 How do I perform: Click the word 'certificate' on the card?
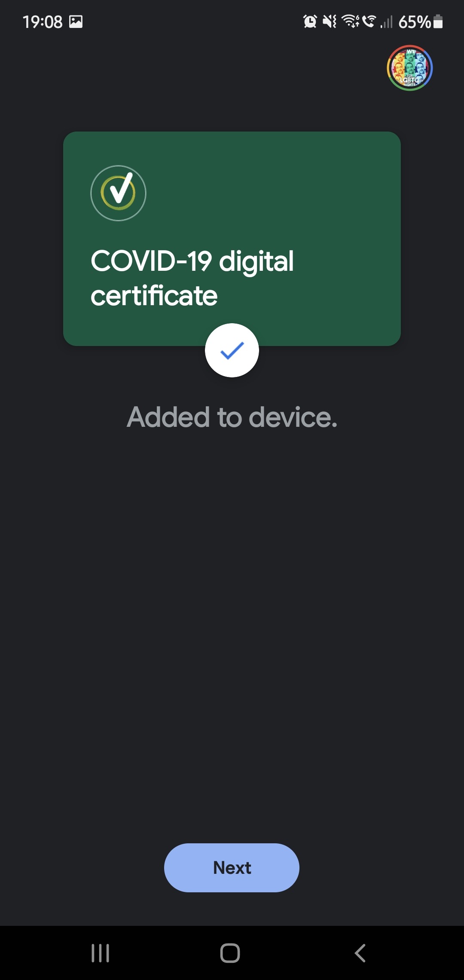154,296
